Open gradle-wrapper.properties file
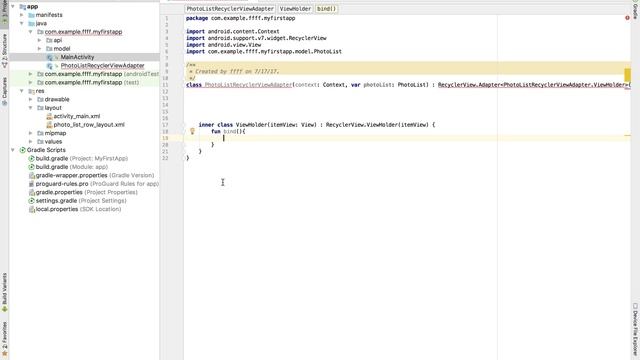Screen dimensions: 640x360 tap(95, 176)
